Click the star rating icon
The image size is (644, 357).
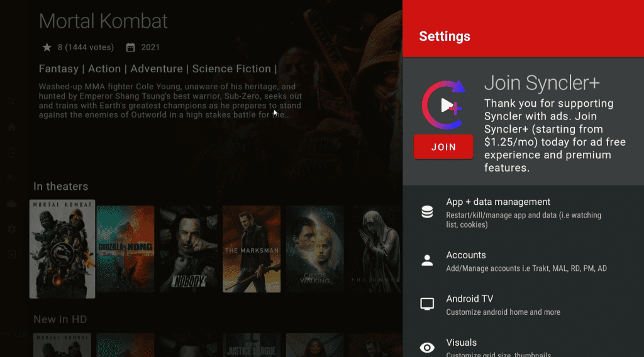[47, 48]
